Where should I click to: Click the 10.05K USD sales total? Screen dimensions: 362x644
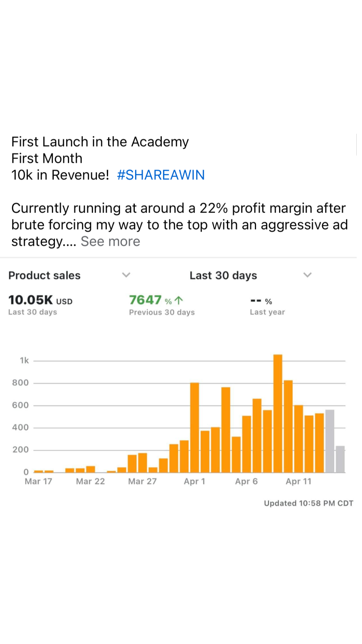point(40,300)
